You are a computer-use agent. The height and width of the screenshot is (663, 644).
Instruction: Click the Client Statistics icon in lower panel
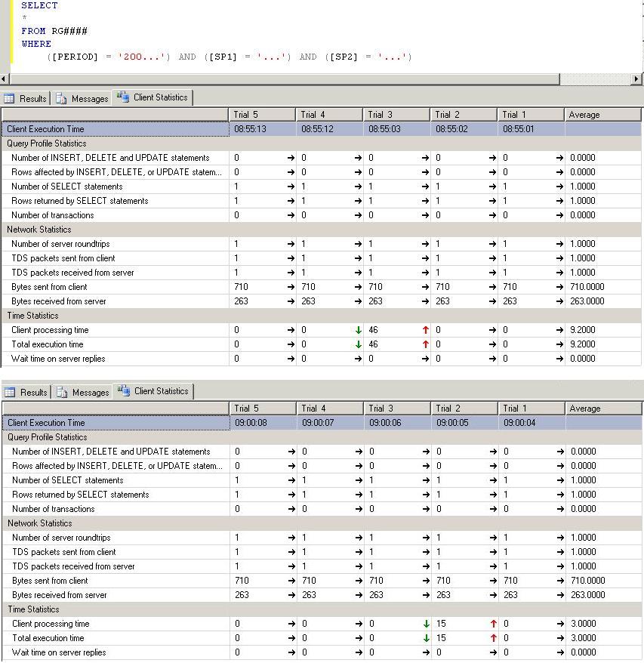tap(123, 391)
